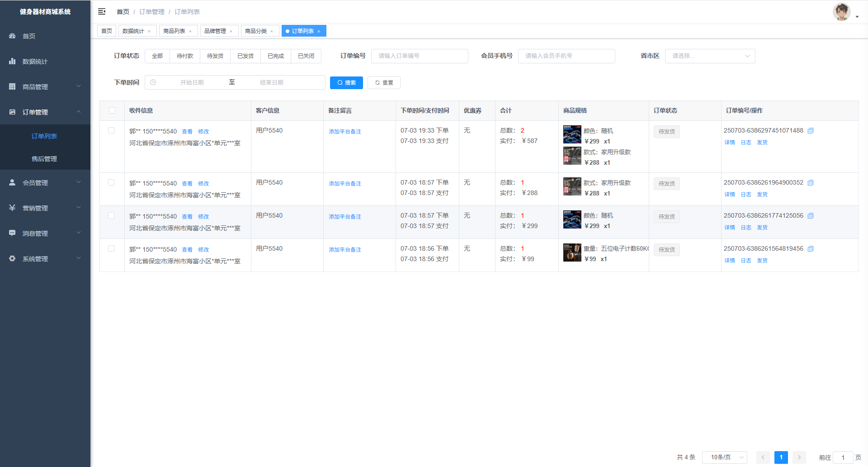This screenshot has width=868, height=467.
Task: Copy order number 250703-6386297451071488 via copy icon
Action: tap(811, 131)
